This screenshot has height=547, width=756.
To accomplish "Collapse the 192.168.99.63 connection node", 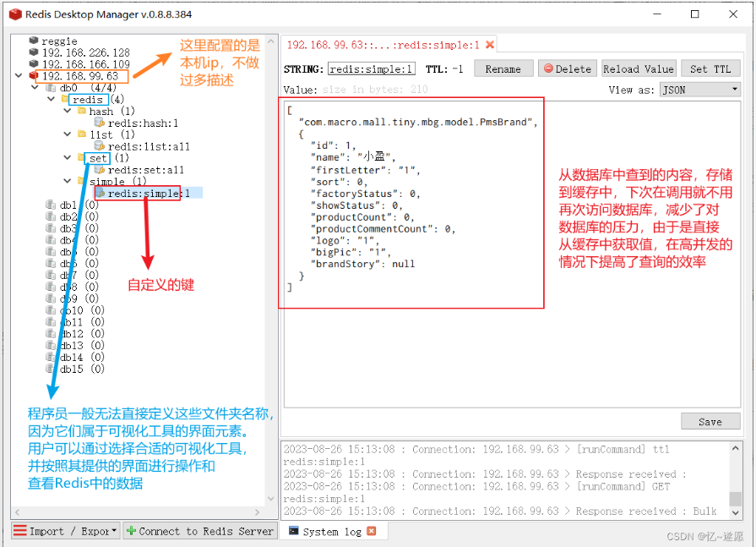I will [19, 76].
